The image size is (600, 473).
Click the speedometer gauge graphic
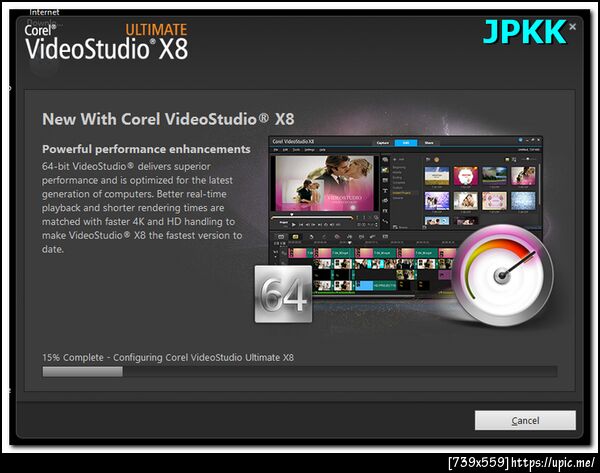pos(502,275)
